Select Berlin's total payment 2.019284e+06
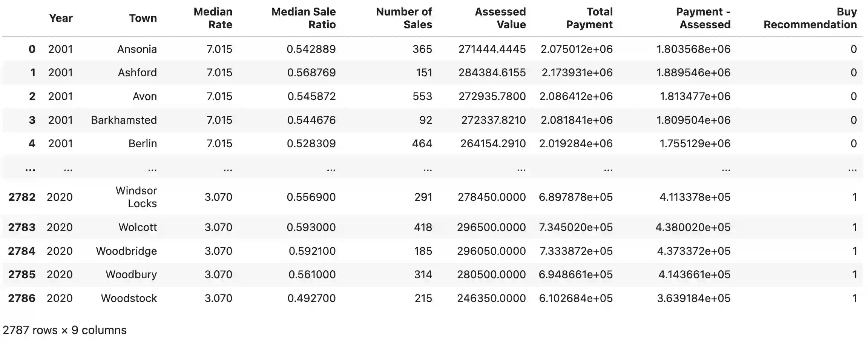The width and height of the screenshot is (868, 342). (576, 143)
